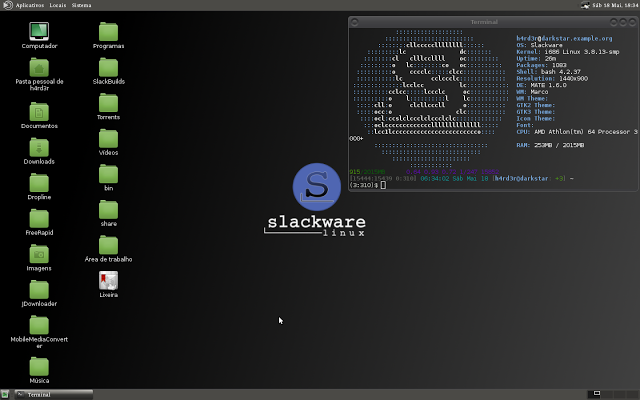Click the 'CPU: AMD Athlon(tm) 64' line
This screenshot has height=400, width=640.
[x=576, y=132]
